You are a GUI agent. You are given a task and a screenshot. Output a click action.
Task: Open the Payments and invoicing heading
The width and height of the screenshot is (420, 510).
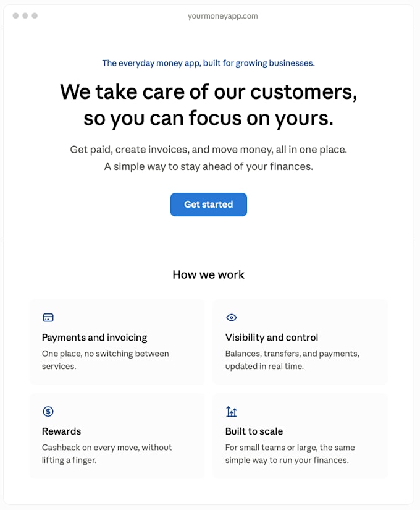point(94,338)
